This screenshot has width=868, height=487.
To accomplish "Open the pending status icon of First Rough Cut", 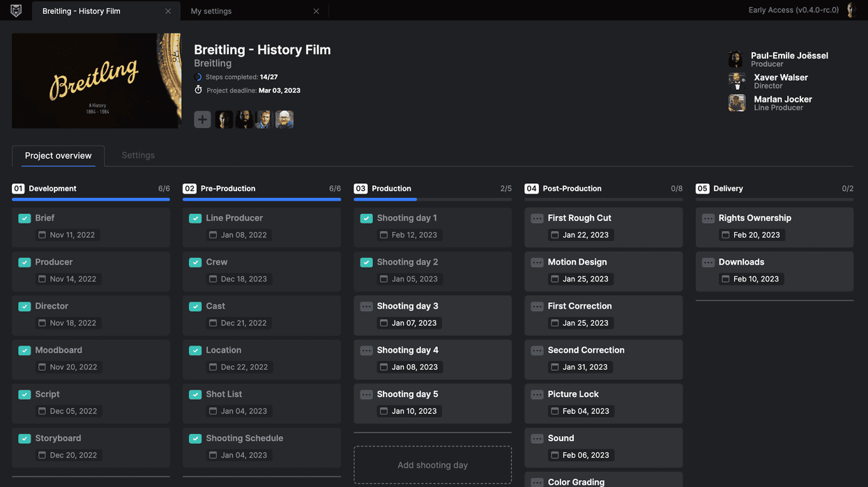I will tap(537, 218).
